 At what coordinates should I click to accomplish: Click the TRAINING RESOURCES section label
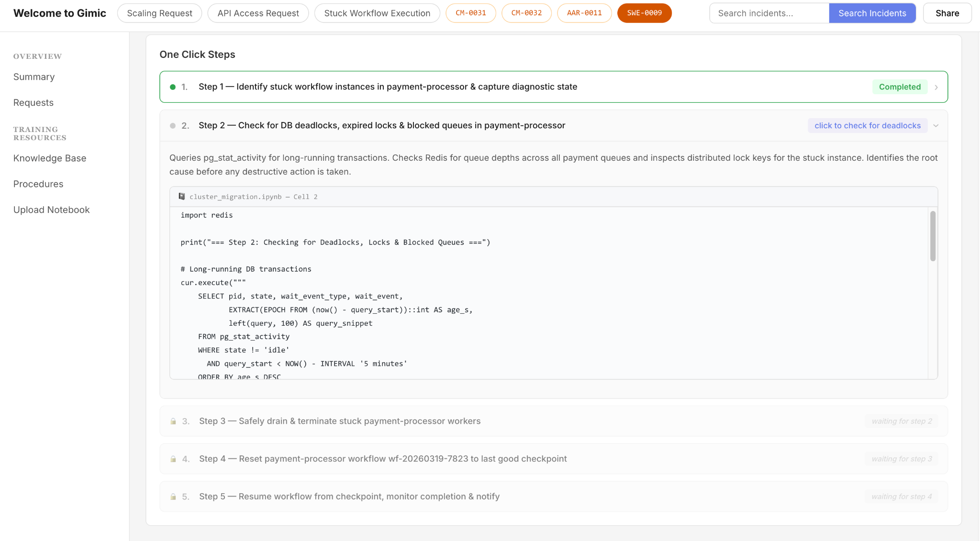(40, 133)
